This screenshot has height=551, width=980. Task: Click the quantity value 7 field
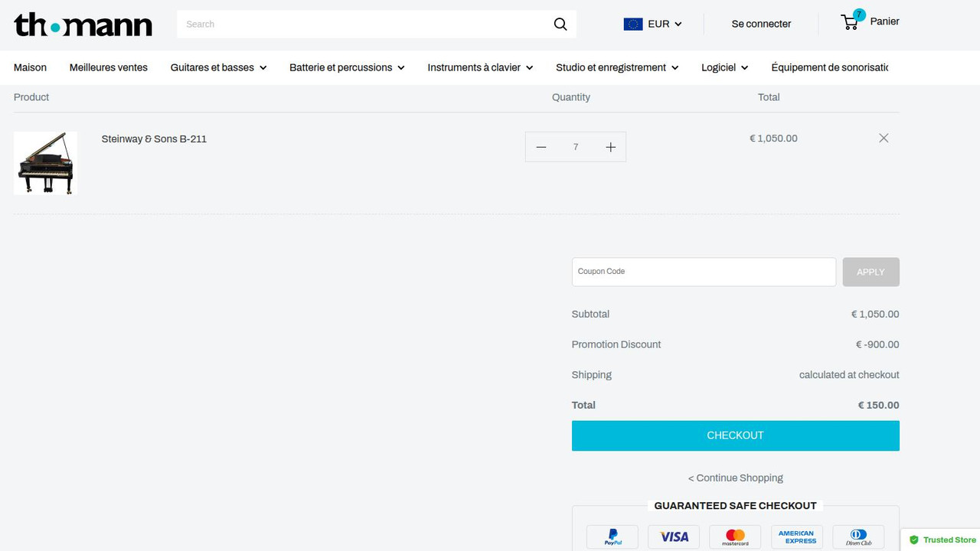coord(576,147)
